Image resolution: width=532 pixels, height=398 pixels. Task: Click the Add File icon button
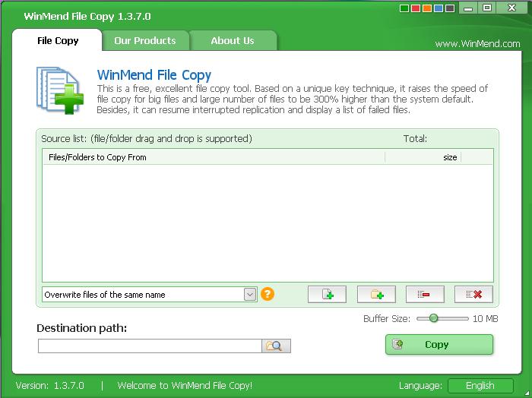point(327,294)
